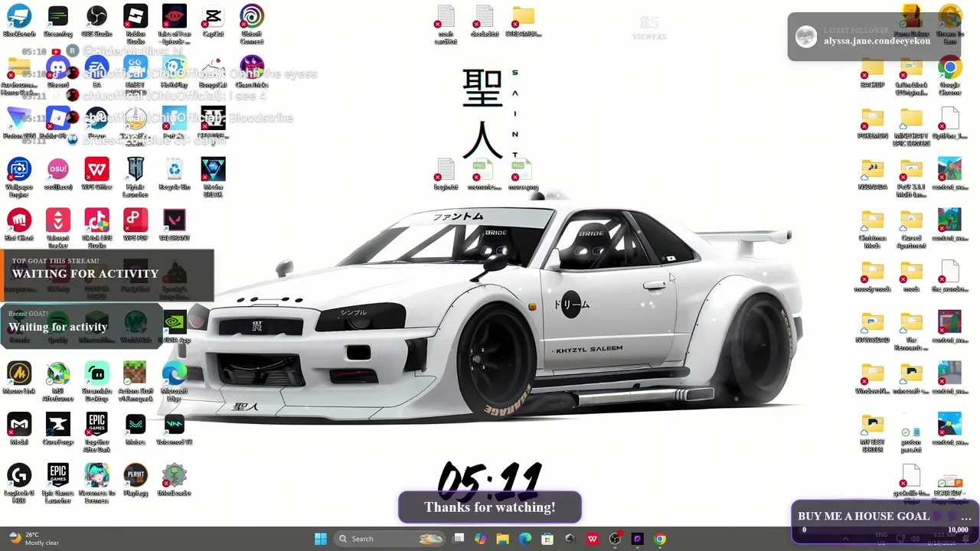Open Task View from the taskbar

tap(459, 539)
